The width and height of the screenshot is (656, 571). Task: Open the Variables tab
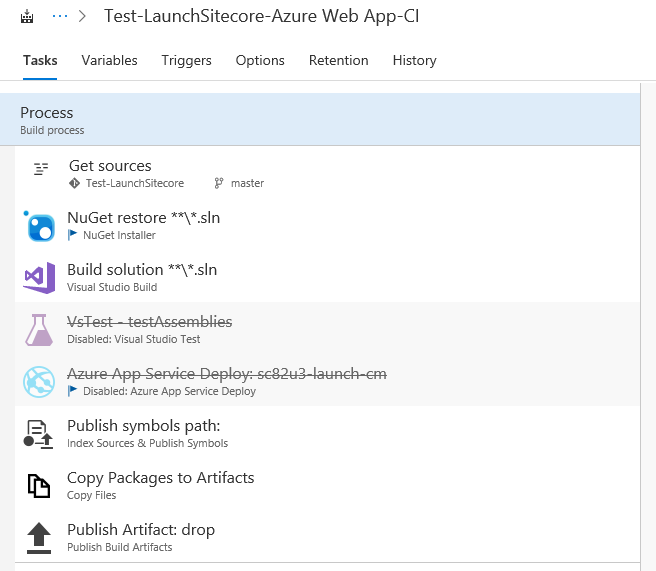[109, 61]
